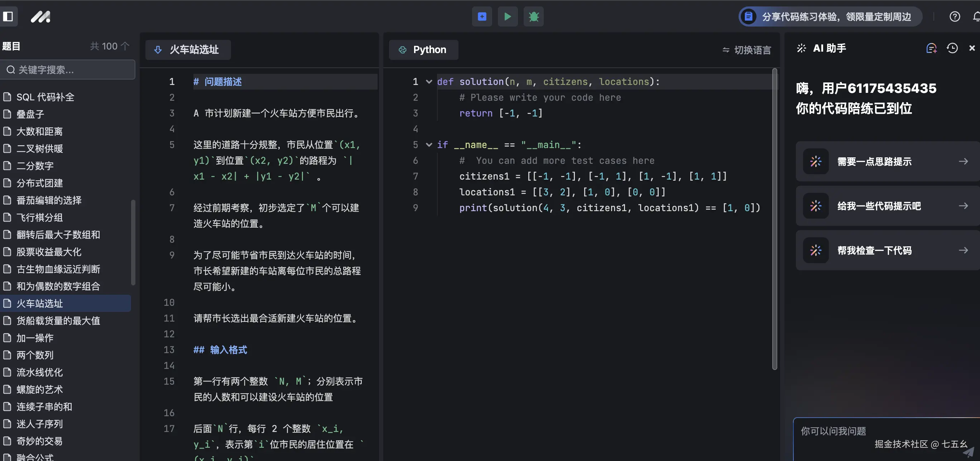Screen dimensions: 980x461
Task: Start a new AI chat conversation
Action: (x=932, y=48)
